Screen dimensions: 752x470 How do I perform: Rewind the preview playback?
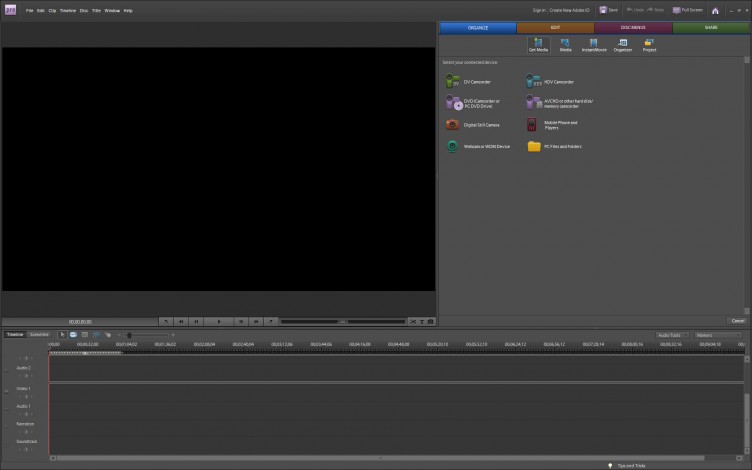[181, 322]
